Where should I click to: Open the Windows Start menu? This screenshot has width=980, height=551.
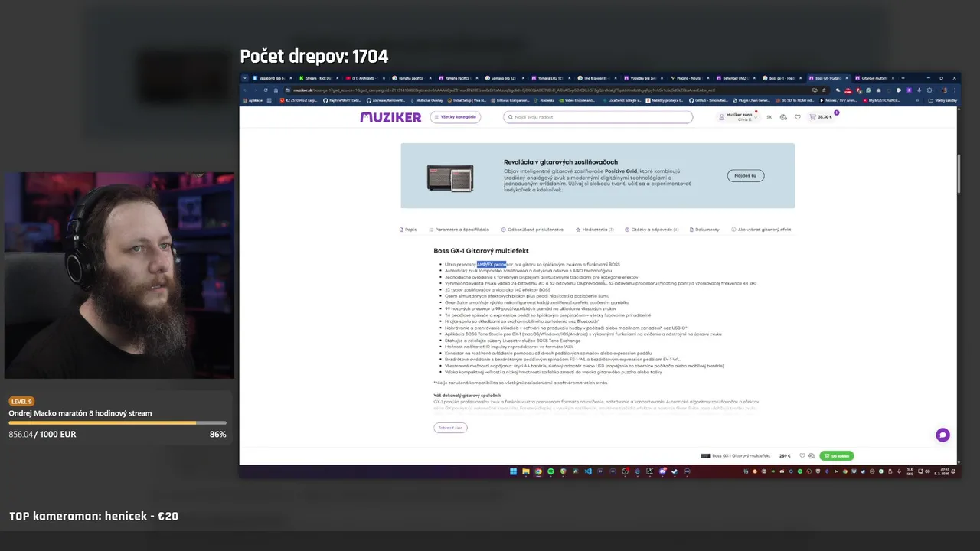[x=514, y=471]
